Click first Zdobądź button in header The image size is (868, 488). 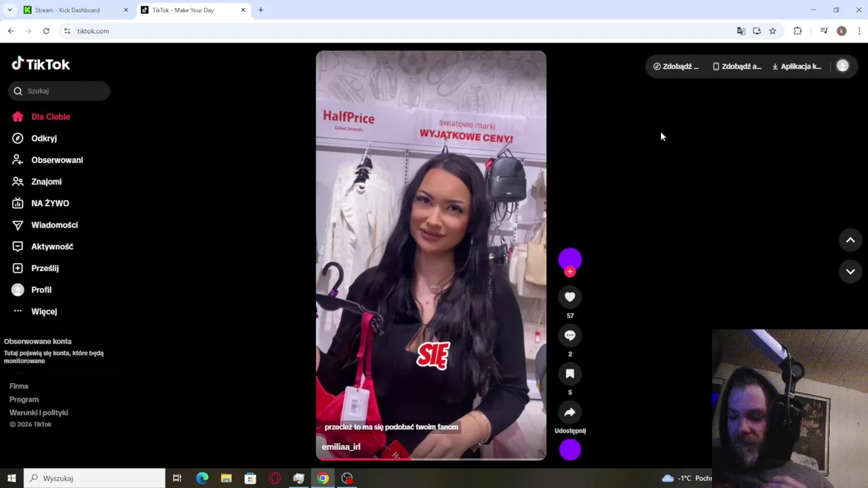click(x=676, y=66)
